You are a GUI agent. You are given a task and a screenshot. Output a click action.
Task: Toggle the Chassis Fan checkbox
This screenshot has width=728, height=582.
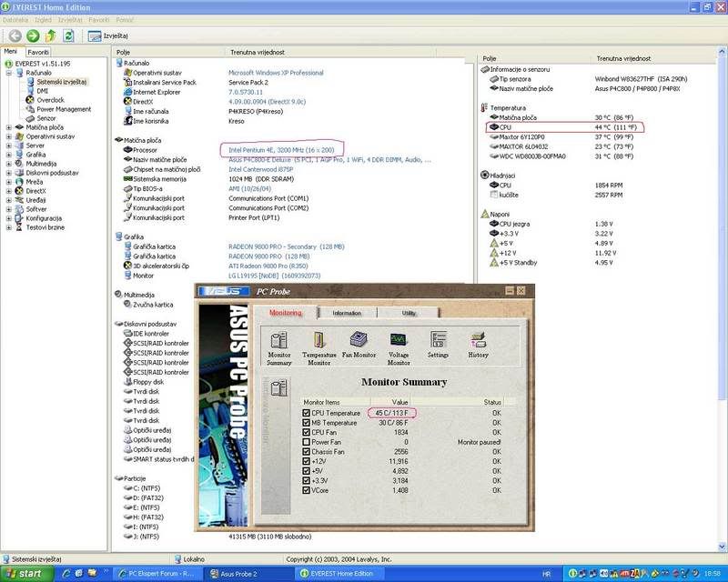[306, 452]
